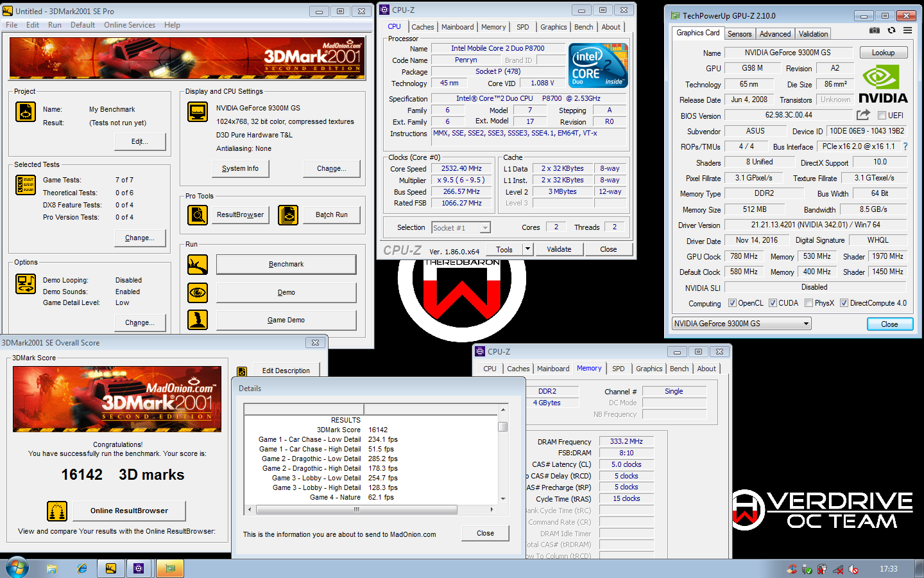Click the Selected Tests checklist icon
924x578 pixels.
(26, 185)
